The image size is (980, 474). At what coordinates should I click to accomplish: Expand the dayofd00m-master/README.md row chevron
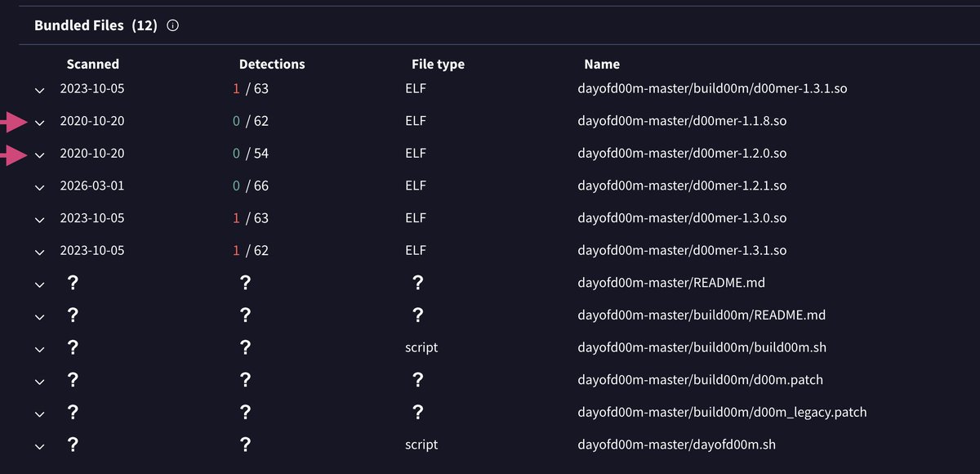pos(39,284)
